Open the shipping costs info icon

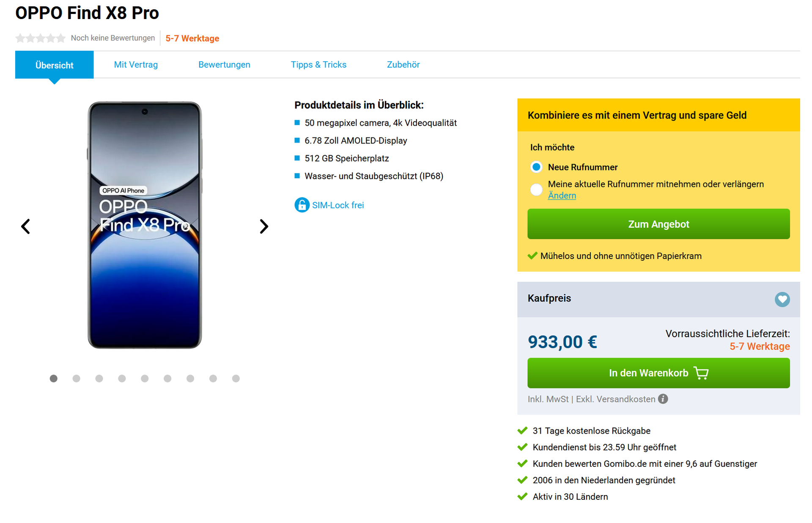[x=663, y=399]
